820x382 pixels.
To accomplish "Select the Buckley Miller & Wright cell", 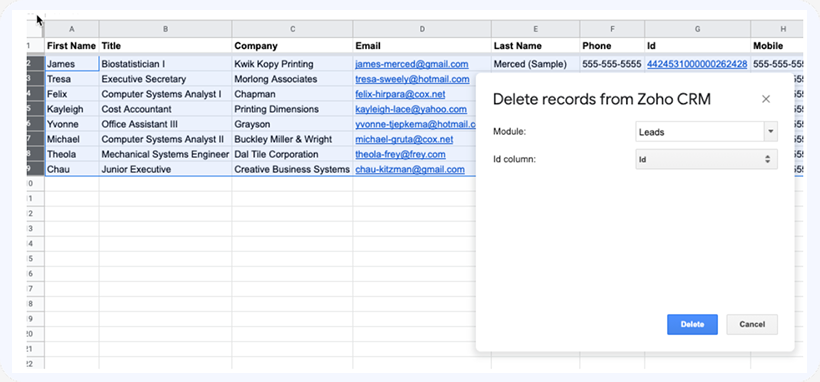I will (292, 140).
